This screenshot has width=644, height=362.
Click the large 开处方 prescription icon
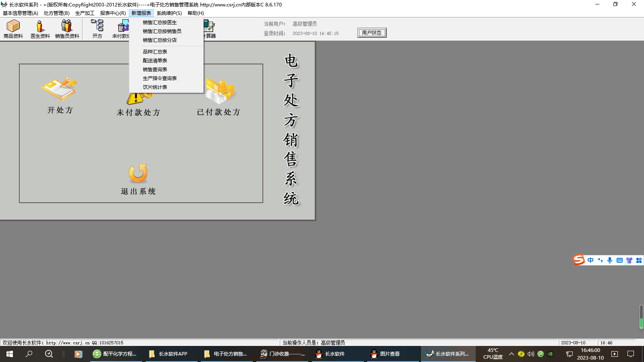pyautogui.click(x=60, y=90)
